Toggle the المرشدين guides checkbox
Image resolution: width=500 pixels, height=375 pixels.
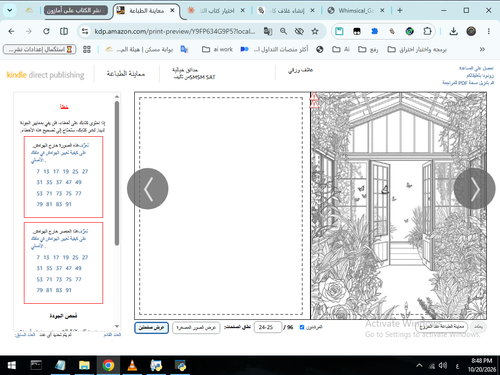click(x=302, y=327)
